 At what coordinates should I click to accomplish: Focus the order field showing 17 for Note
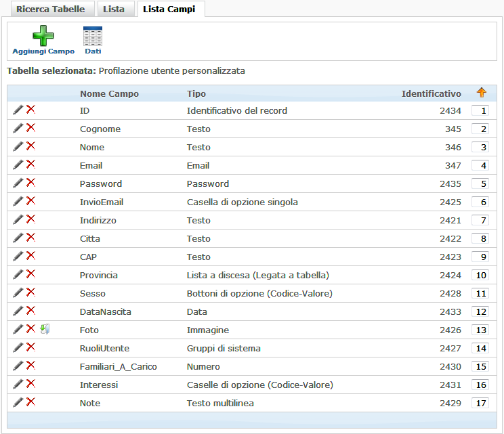(x=480, y=403)
